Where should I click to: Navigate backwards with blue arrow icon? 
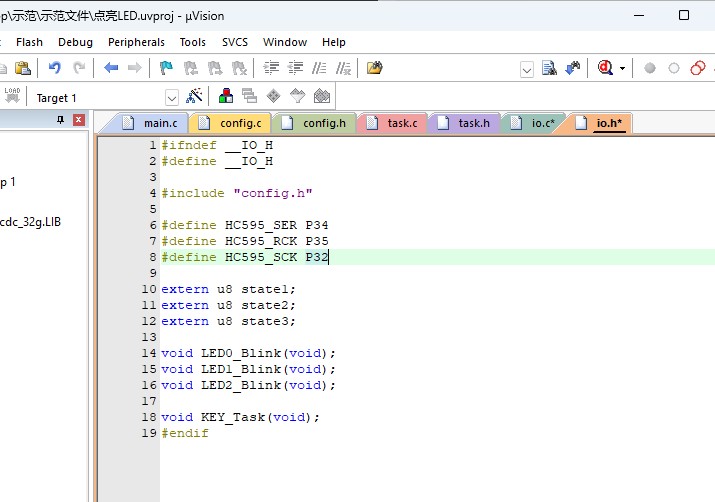pos(111,68)
